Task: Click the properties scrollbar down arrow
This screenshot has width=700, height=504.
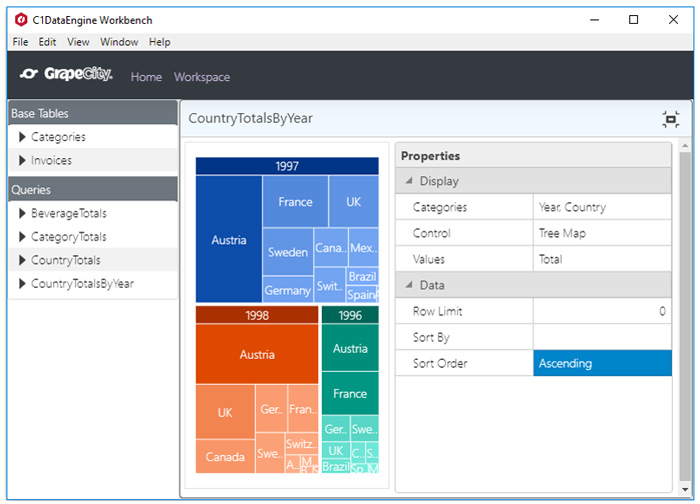Action: [685, 489]
